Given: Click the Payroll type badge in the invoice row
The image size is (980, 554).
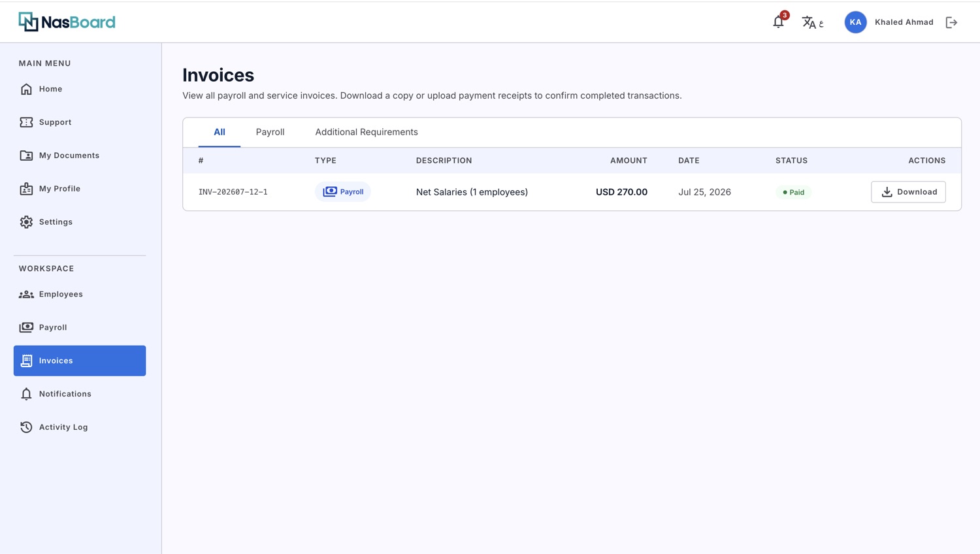Looking at the screenshot, I should (x=343, y=191).
